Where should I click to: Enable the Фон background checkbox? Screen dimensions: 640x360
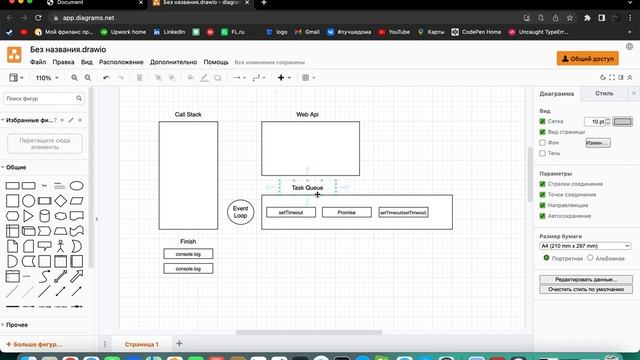(542, 142)
